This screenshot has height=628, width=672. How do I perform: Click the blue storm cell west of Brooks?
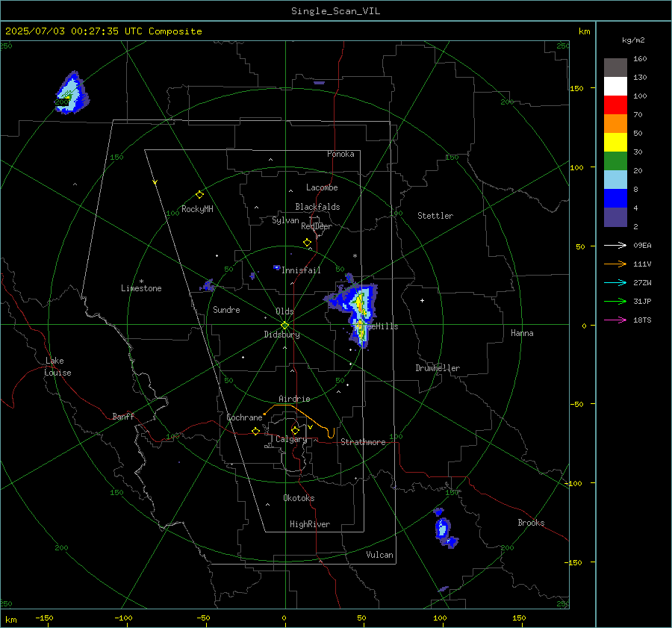click(x=443, y=528)
